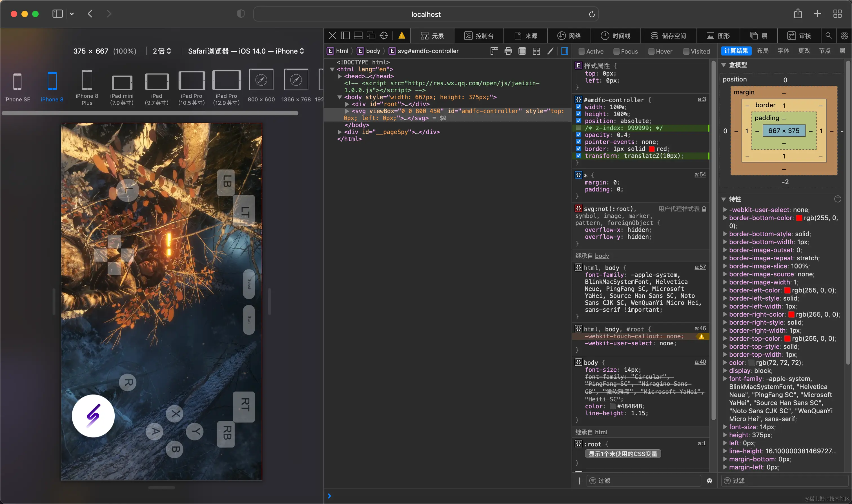This screenshot has height=504, width=852.
Task: Click the red border color swatch
Action: (651, 149)
